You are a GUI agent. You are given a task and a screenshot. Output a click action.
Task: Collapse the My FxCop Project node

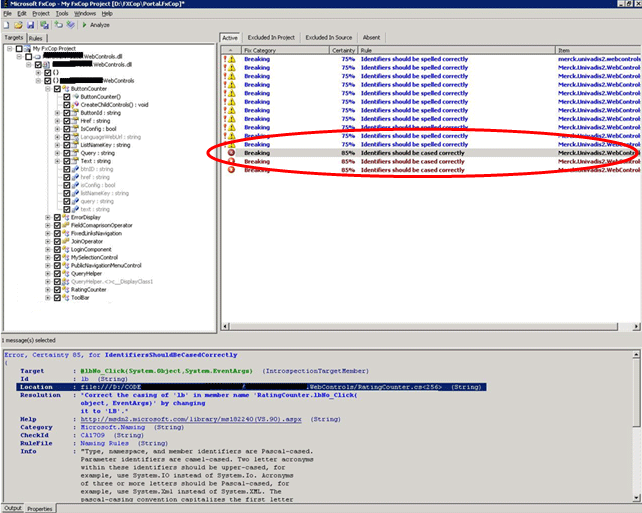pyautogui.click(x=9, y=48)
